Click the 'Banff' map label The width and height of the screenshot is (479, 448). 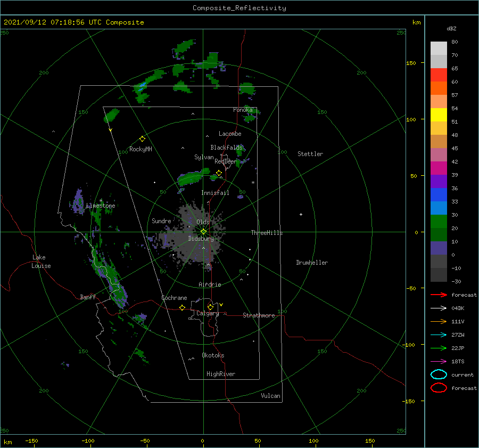[x=88, y=297]
